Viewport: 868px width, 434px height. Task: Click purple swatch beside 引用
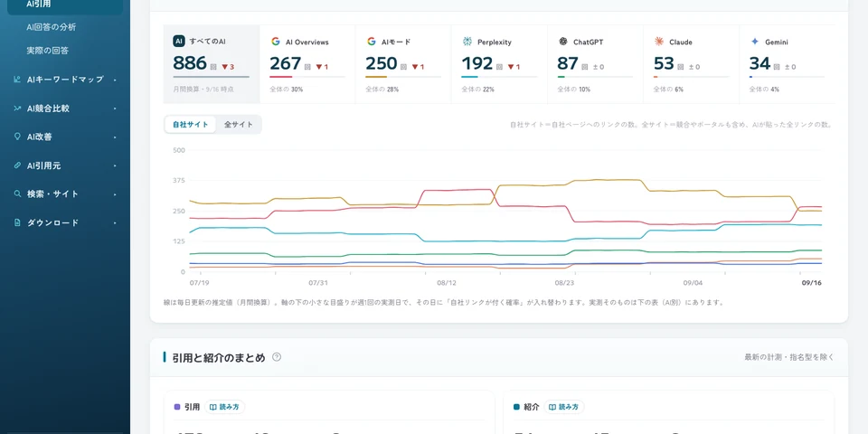point(177,407)
